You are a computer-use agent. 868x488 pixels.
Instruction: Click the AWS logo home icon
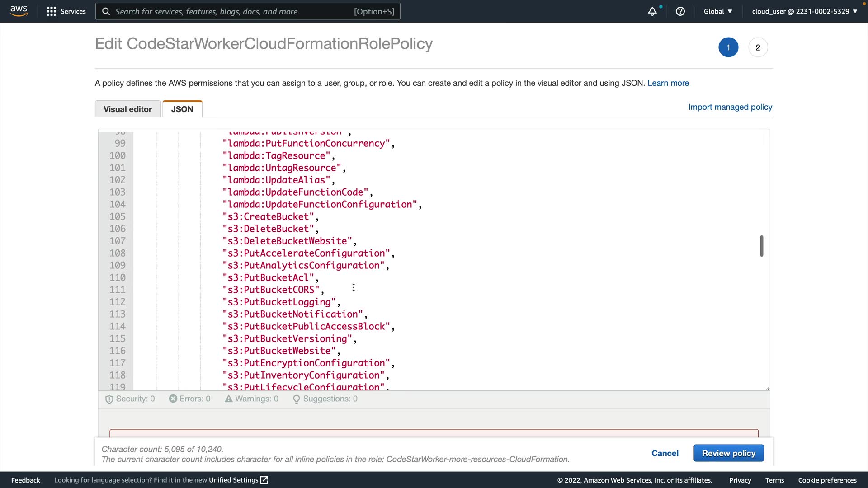coord(19,11)
